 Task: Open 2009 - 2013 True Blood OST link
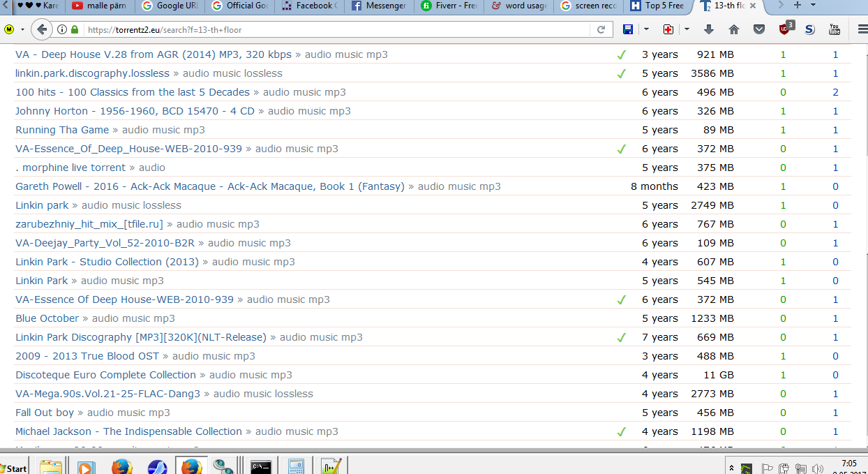(87, 356)
